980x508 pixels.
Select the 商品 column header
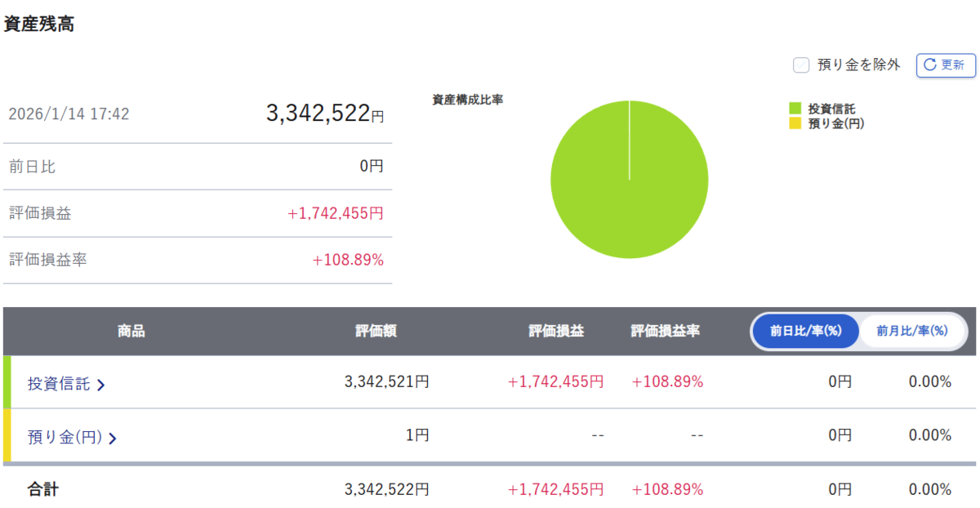[131, 332]
